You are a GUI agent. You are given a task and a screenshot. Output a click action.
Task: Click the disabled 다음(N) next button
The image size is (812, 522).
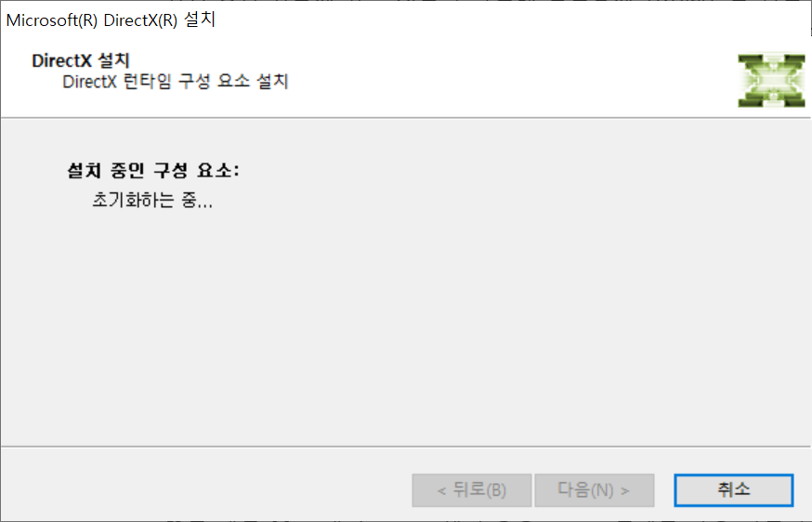(x=594, y=489)
